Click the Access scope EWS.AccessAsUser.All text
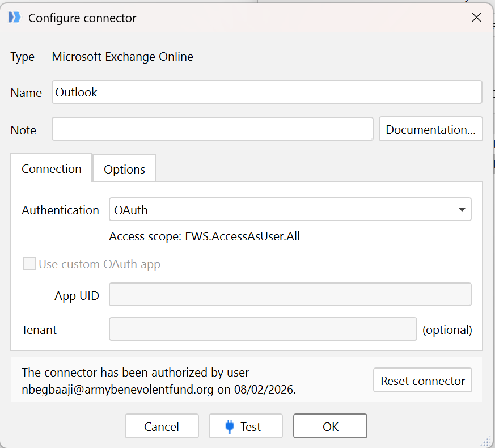Screen dimensions: 495x448 (204, 236)
